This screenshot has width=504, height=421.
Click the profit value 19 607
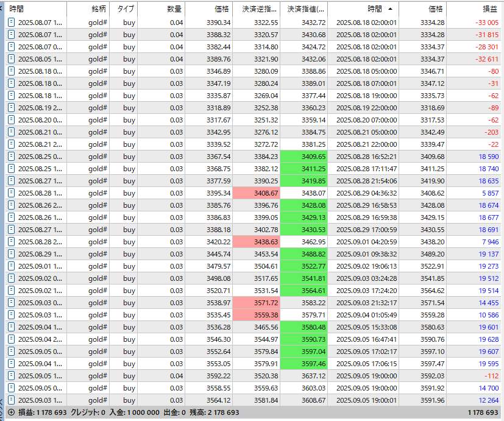[x=489, y=352]
